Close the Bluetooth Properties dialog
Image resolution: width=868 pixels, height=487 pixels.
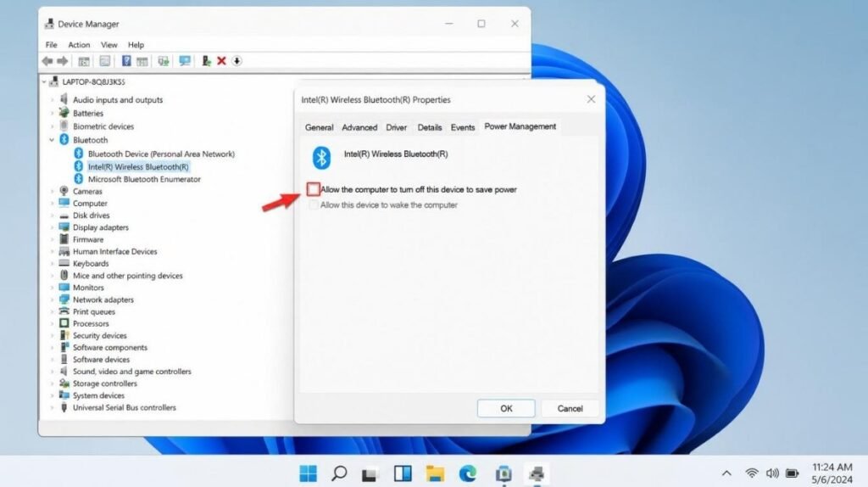[x=591, y=99]
